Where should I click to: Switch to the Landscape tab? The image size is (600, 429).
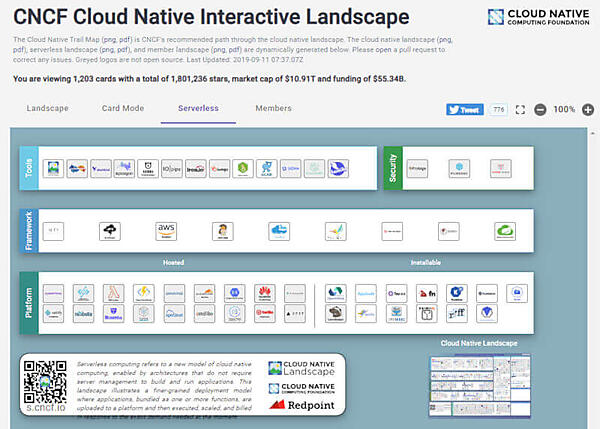47,108
